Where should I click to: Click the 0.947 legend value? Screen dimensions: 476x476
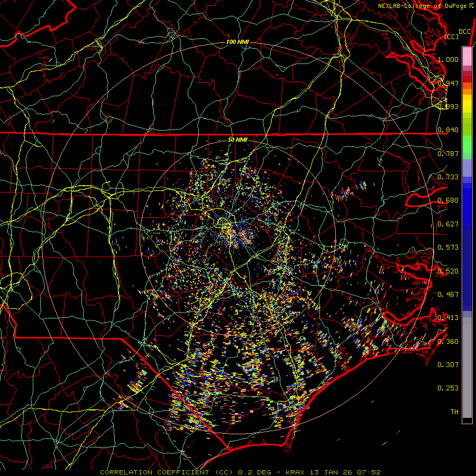(x=448, y=83)
